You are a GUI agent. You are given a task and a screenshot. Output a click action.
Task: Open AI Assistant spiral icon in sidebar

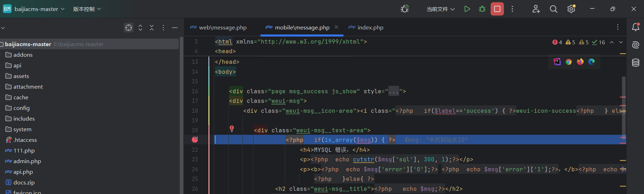click(635, 45)
